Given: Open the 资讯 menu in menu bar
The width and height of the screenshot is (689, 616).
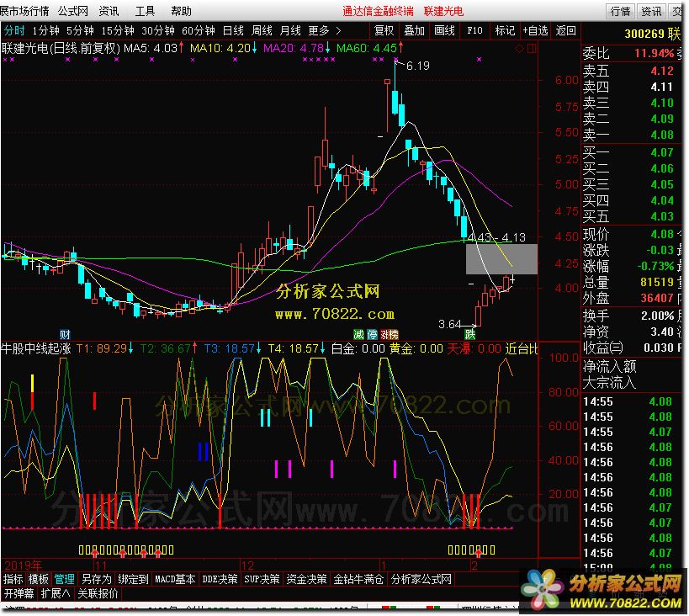Looking at the screenshot, I should 109,11.
